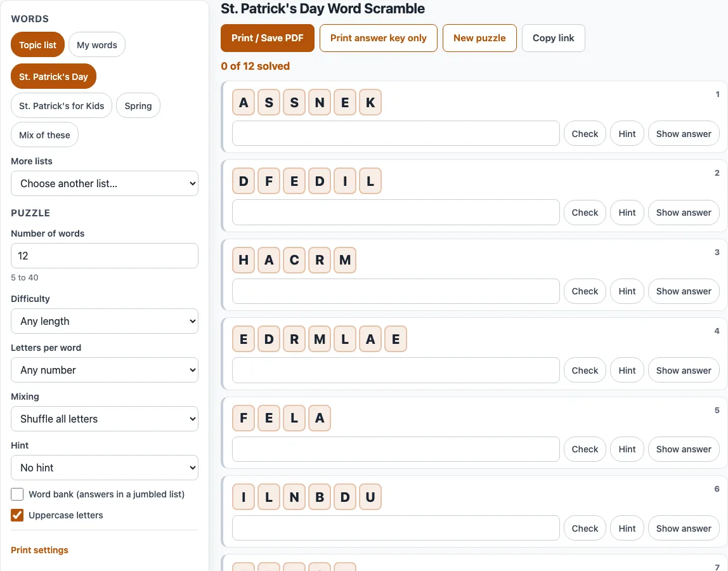Open the Difficulty dropdown showing Any length
Screen dimensions: 728x571
click(105, 321)
